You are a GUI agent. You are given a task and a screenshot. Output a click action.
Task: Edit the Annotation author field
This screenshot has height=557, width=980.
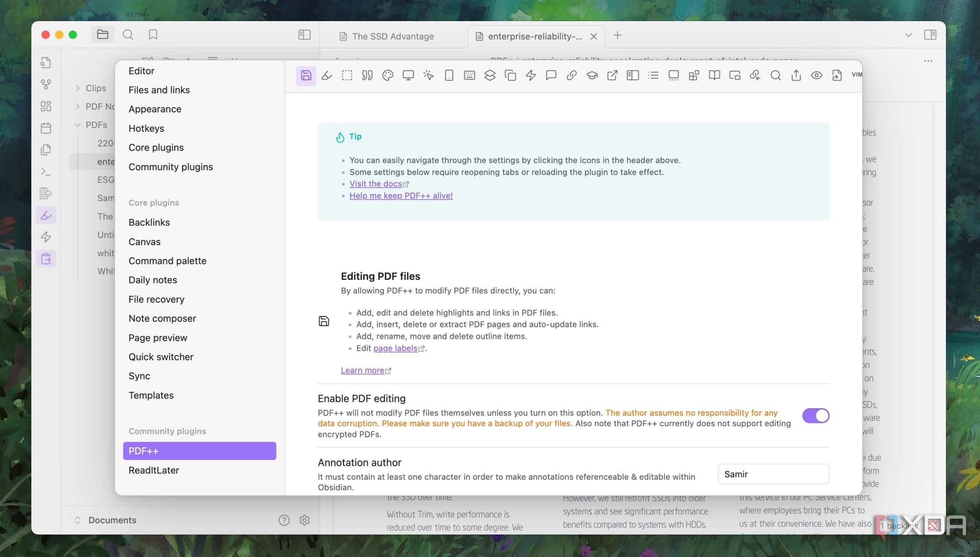(x=773, y=474)
